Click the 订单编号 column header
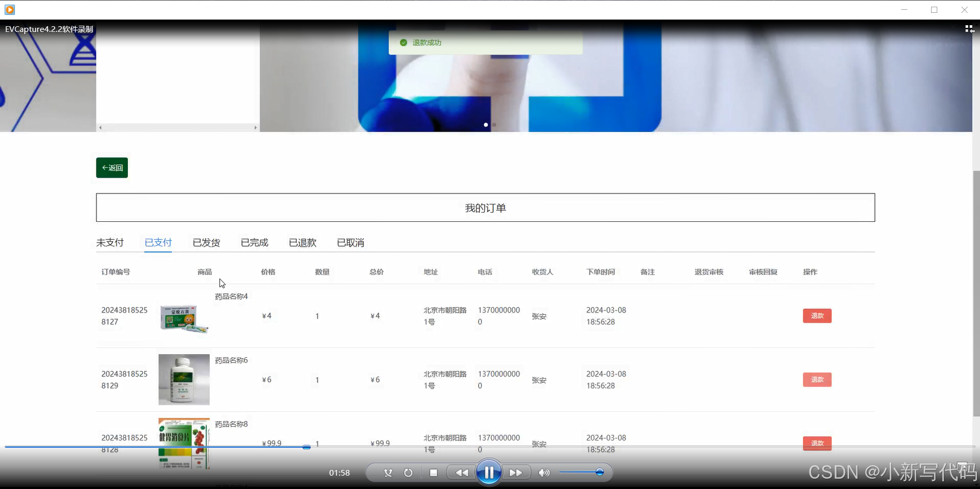 click(115, 272)
